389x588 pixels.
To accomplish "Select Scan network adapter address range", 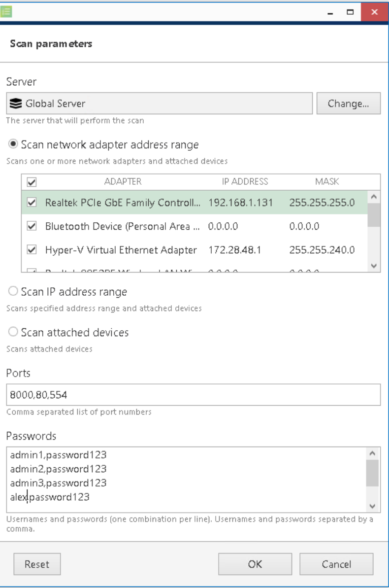I will tap(14, 145).
